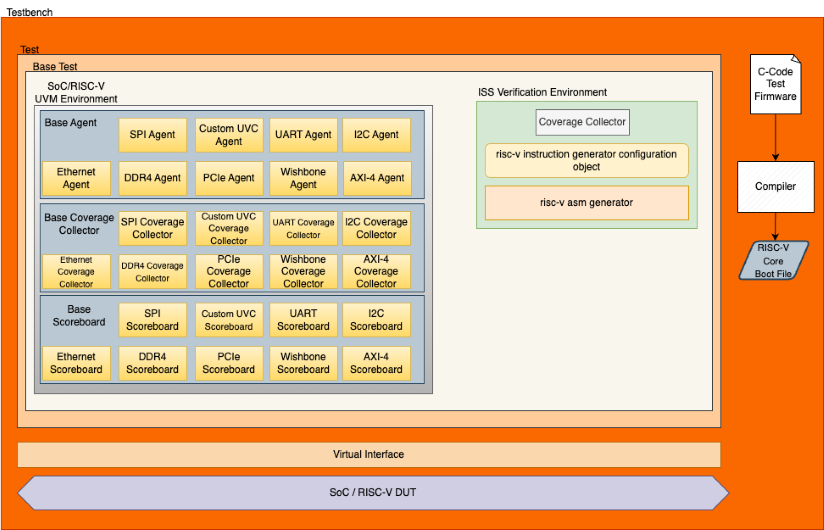Click the Compiler box

775,186
